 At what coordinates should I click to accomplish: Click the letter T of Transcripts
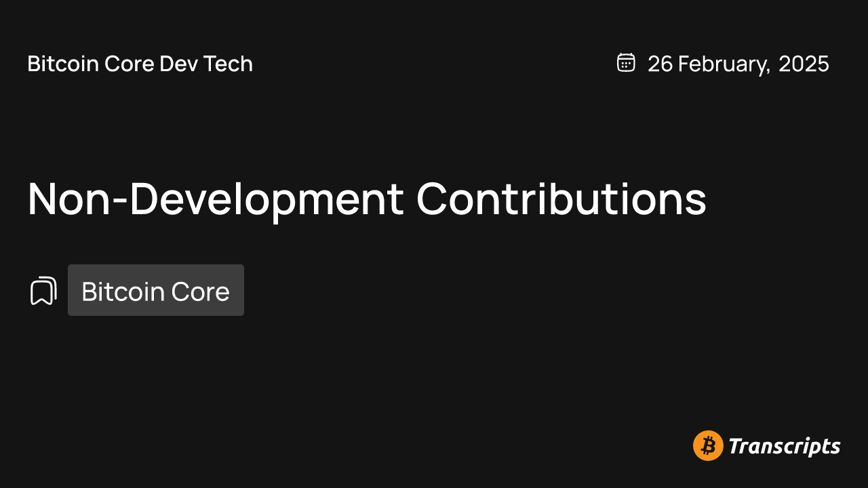click(x=736, y=446)
